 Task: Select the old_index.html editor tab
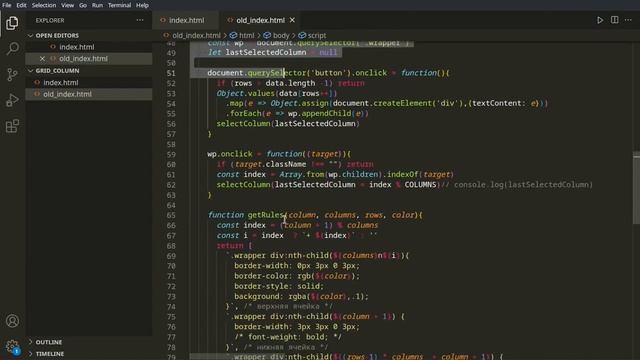pos(260,20)
